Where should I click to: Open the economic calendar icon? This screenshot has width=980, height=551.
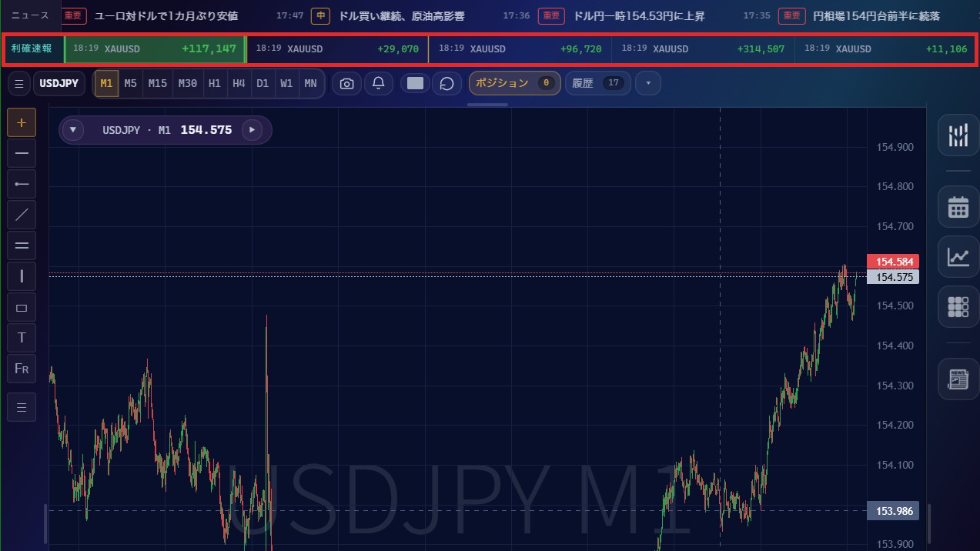click(x=958, y=207)
